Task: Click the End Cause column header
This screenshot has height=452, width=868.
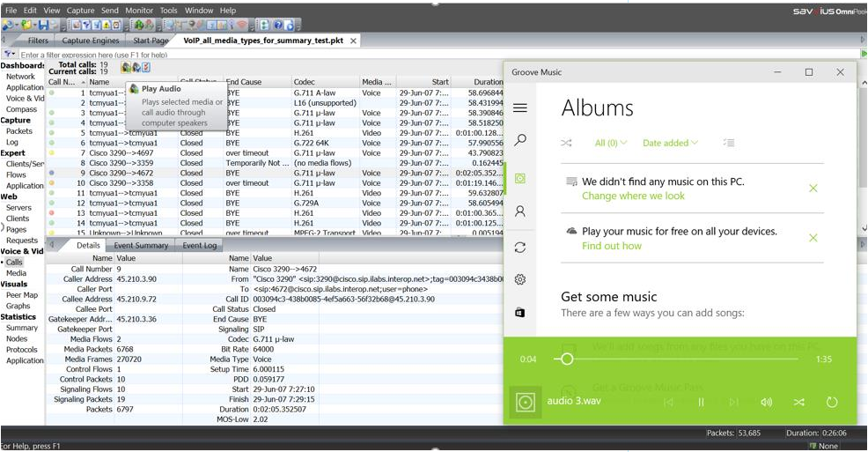Action: coord(257,82)
